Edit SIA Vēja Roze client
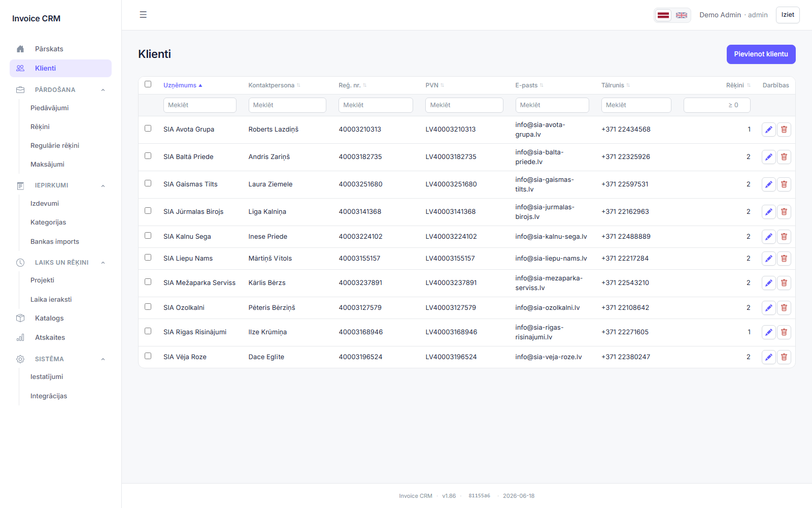 [x=769, y=357]
